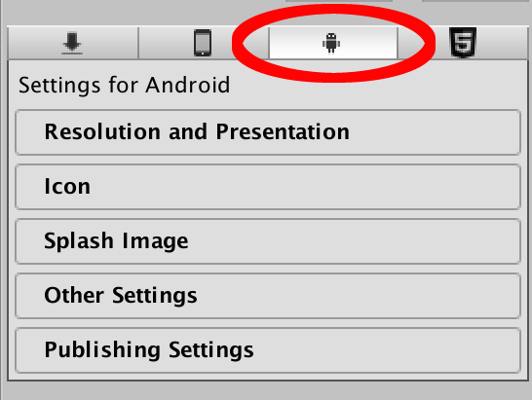Screen dimensions: 532x400
Task: Click the 'Icon' foldout title text
Action: click(67, 187)
